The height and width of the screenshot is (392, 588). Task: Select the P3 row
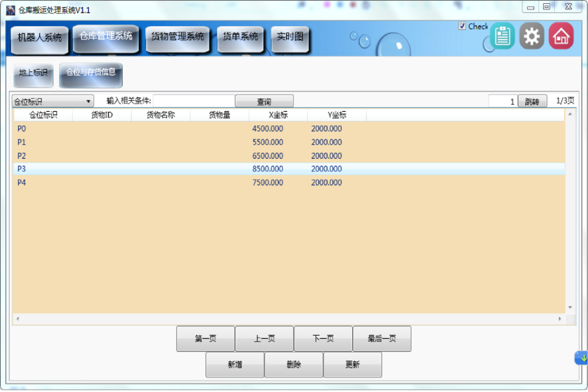pyautogui.click(x=289, y=169)
